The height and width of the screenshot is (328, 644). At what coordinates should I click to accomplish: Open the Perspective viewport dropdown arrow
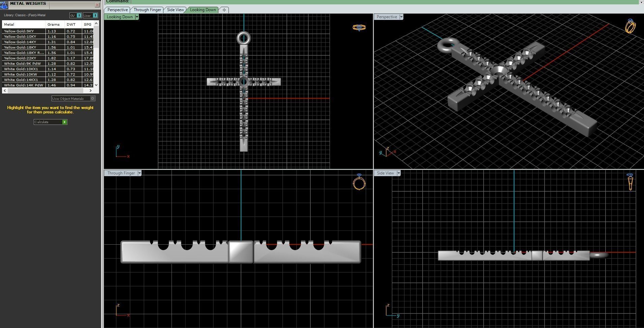(x=401, y=17)
